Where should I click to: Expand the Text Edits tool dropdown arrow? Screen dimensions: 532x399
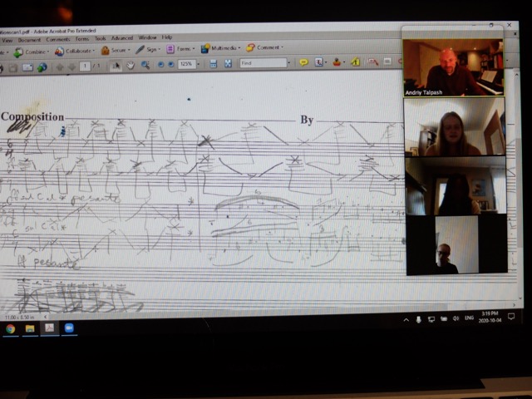click(x=326, y=62)
